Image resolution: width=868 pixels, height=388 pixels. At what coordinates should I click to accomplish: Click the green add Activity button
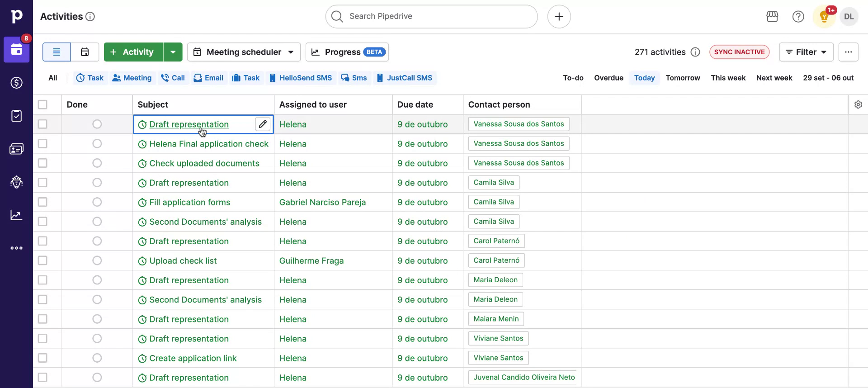coord(133,52)
